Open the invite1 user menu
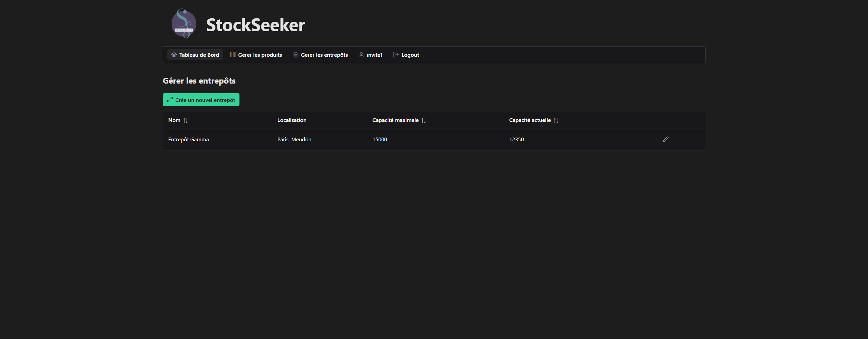The height and width of the screenshot is (339, 868). [x=370, y=55]
